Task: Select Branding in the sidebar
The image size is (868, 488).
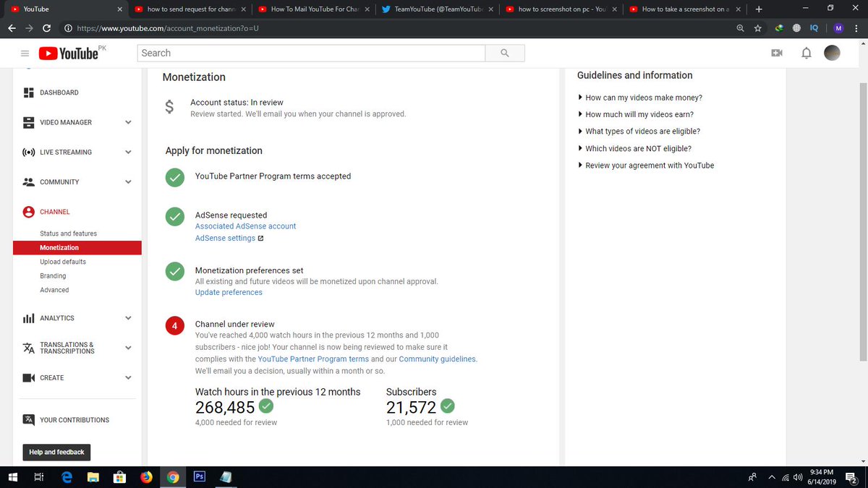Action: [x=53, y=276]
